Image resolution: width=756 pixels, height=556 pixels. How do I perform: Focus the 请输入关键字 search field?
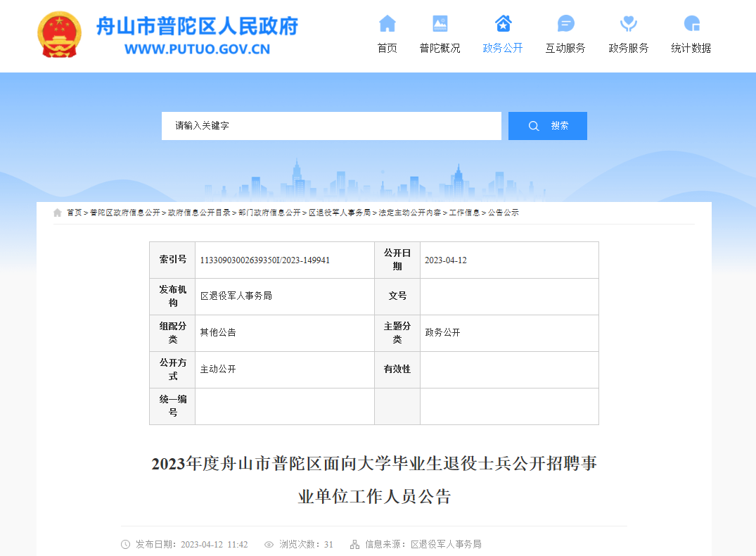pos(331,126)
